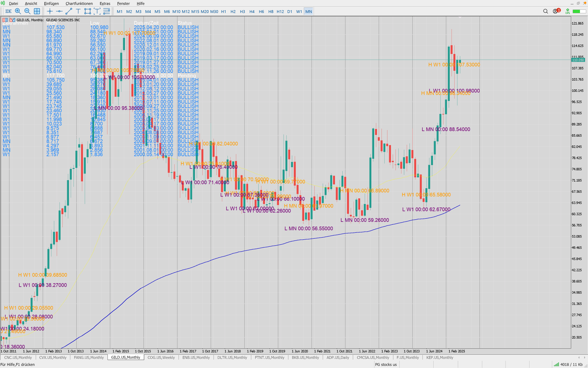Click 'L MN 00:00 88.54000' chart label

pyautogui.click(x=446, y=129)
